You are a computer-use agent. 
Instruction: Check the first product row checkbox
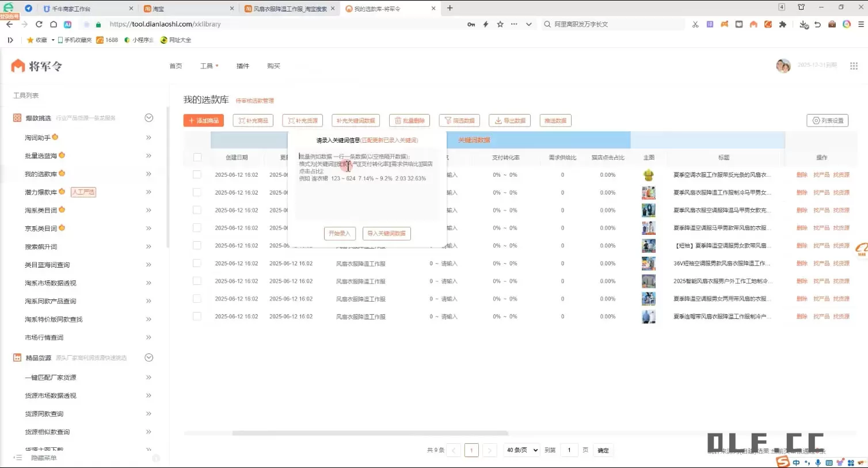pyautogui.click(x=197, y=174)
